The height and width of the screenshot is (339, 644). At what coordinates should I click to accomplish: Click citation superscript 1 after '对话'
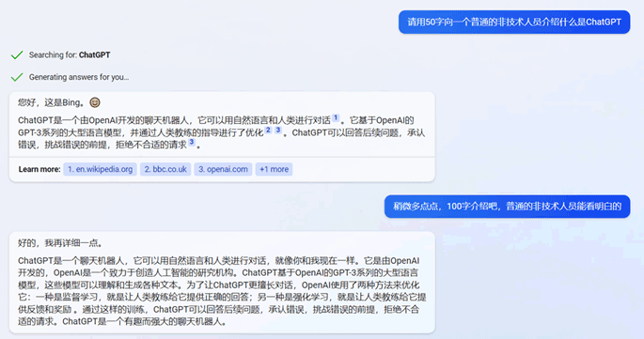click(336, 117)
